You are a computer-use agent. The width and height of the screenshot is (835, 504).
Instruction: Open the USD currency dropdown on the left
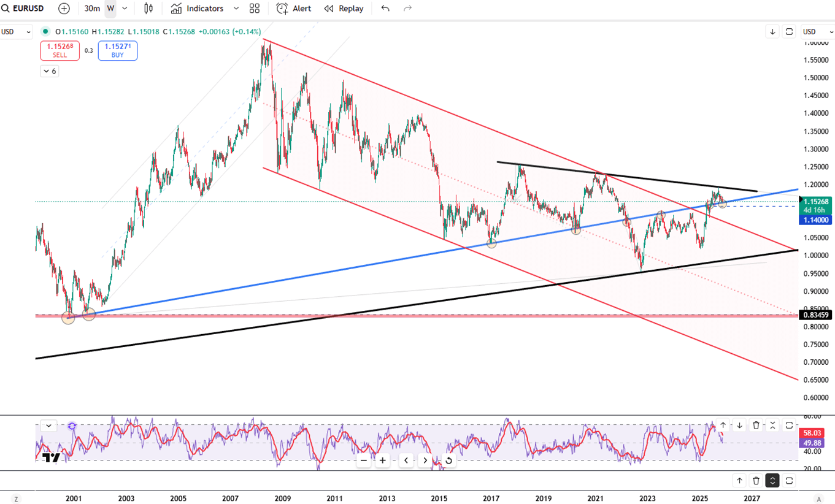click(16, 32)
